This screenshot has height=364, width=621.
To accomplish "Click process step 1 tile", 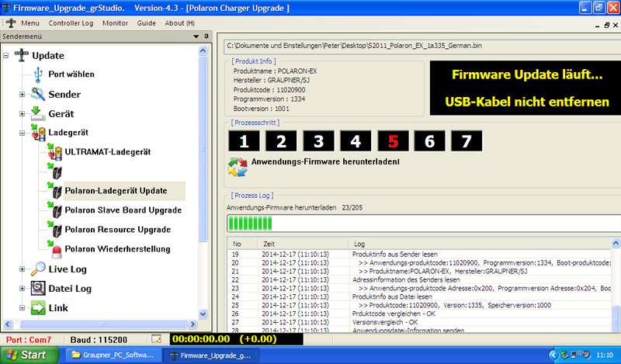I will (x=244, y=141).
